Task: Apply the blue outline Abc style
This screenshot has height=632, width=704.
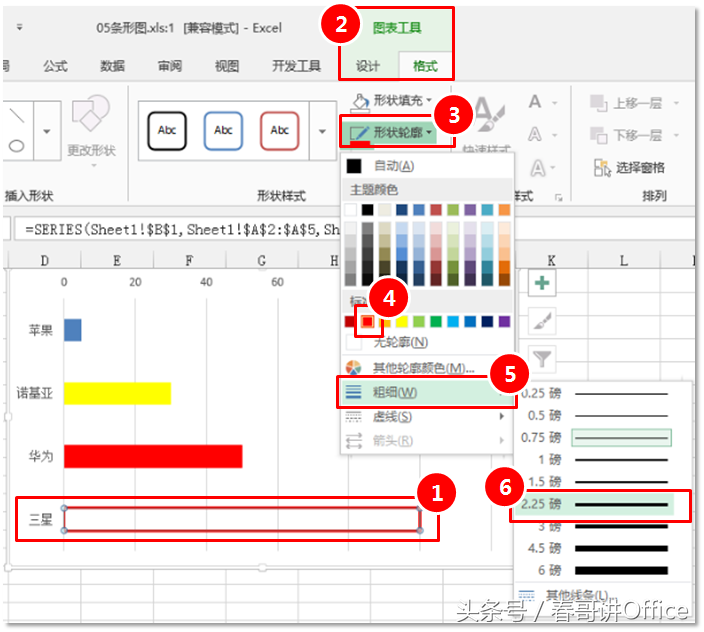Action: 223,131
